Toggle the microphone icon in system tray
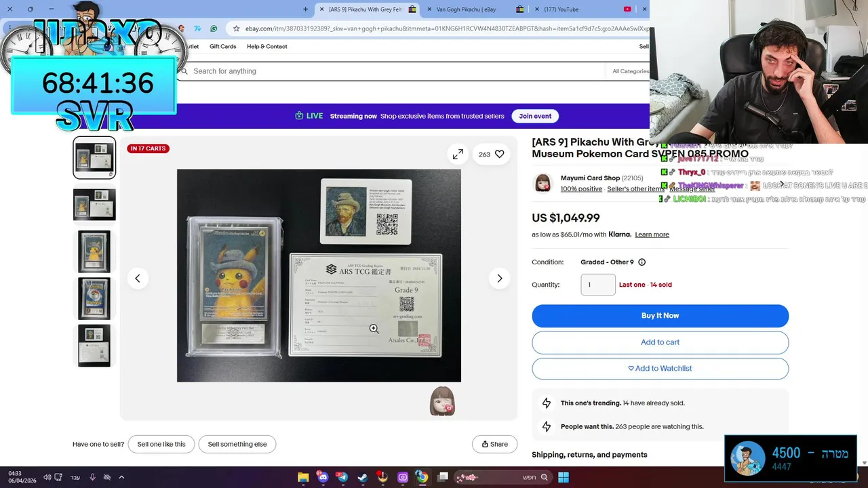868x488 pixels. pyautogui.click(x=93, y=477)
